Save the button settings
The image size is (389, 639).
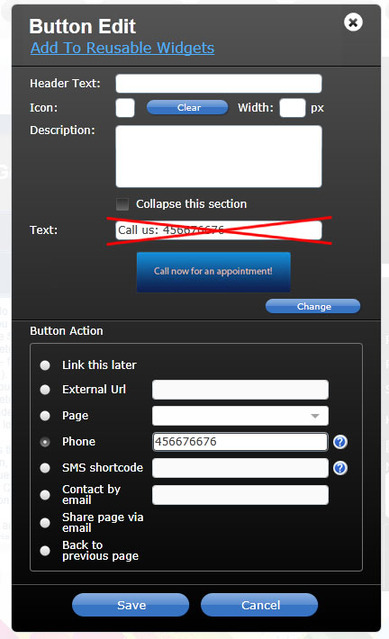click(x=131, y=605)
